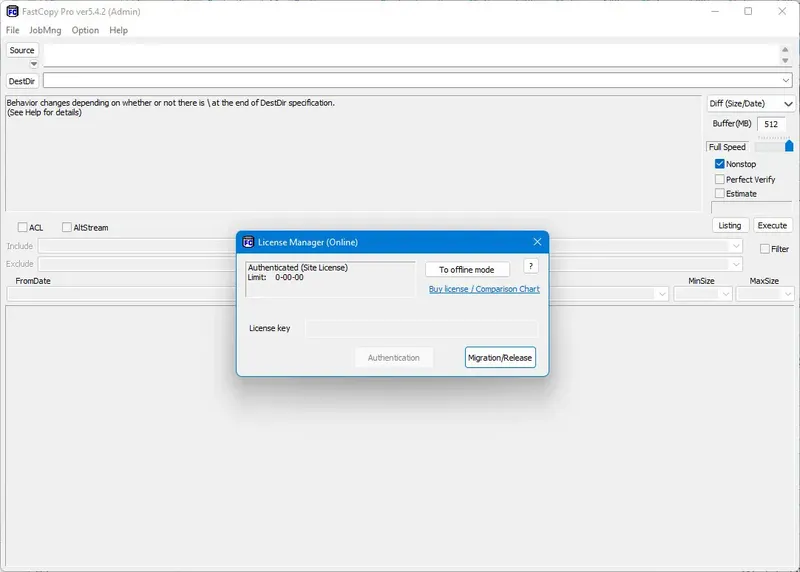Click the FastCopy icon in the main title bar
Screen dimensions: 800x572
point(12,11)
